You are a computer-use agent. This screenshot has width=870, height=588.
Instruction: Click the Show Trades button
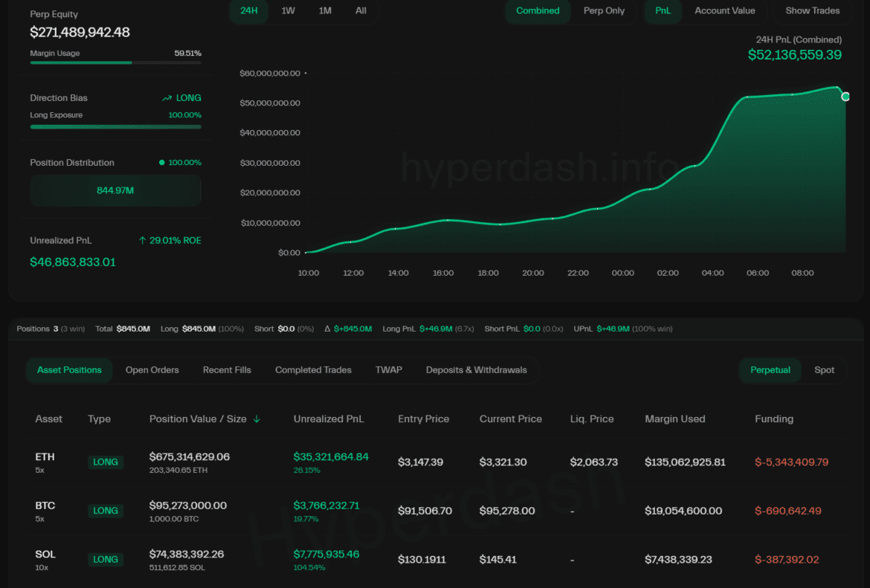(x=812, y=11)
